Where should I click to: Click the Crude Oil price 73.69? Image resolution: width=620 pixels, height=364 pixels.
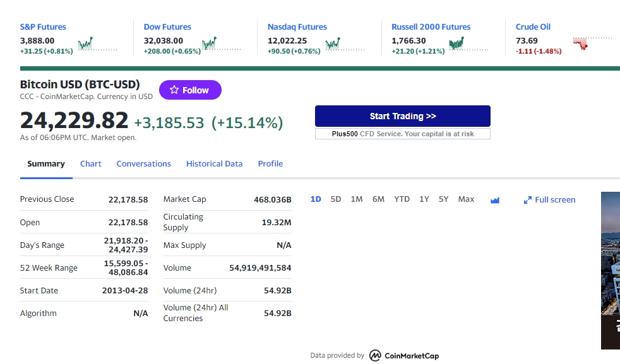click(527, 41)
